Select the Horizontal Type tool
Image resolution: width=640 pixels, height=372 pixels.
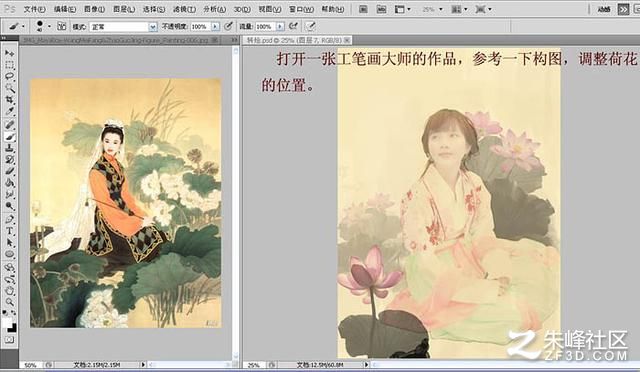pyautogui.click(x=9, y=231)
